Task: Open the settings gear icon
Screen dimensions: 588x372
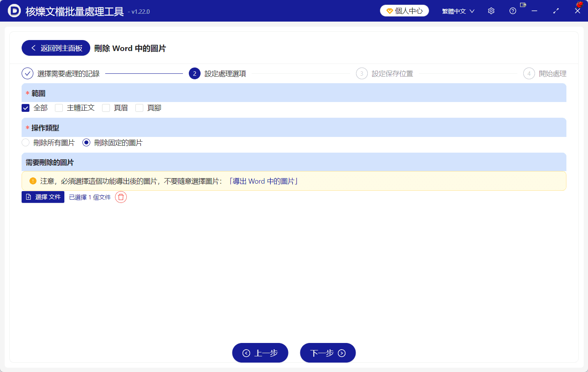Action: (x=491, y=11)
